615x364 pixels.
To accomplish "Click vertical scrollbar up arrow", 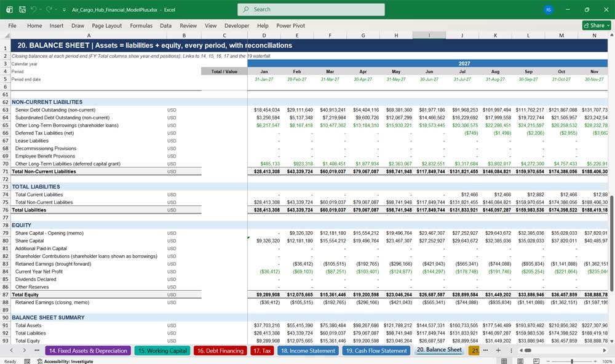I will click(611, 35).
